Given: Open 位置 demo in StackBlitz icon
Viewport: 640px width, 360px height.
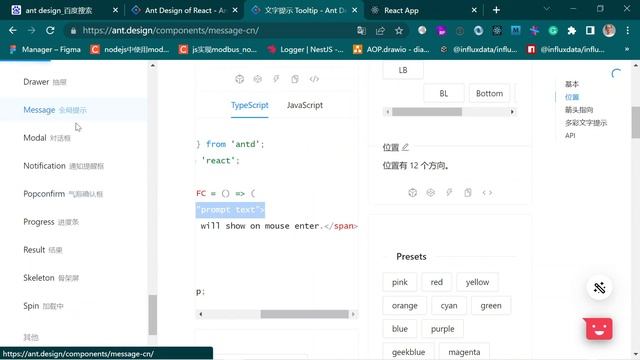Looking at the screenshot, I should 449,193.
